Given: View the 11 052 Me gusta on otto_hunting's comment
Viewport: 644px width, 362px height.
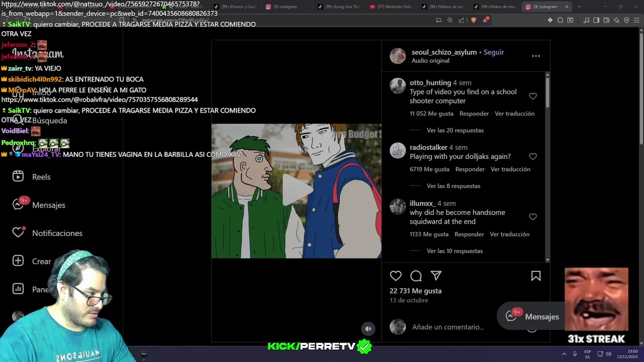Looking at the screenshot, I should pos(431,114).
